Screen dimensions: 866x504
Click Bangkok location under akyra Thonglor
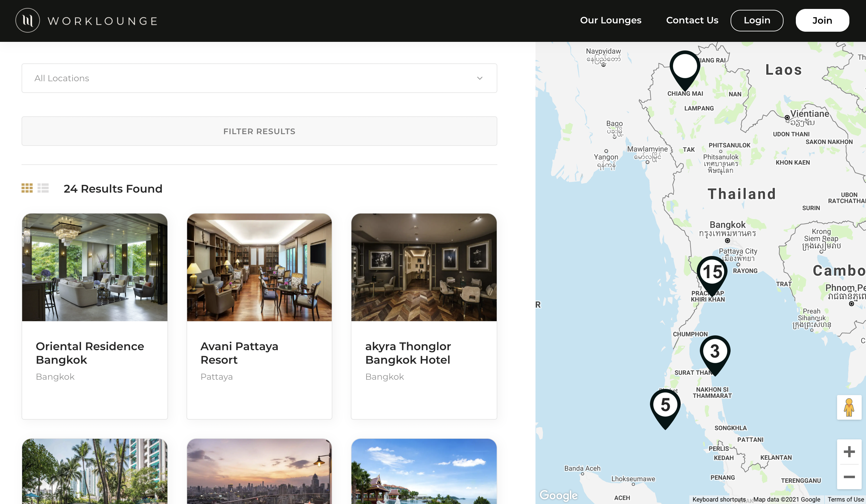[x=385, y=377]
